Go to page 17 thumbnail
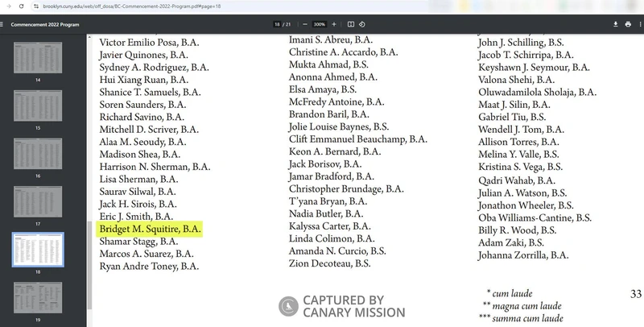This screenshot has width=644, height=327. coord(38,201)
